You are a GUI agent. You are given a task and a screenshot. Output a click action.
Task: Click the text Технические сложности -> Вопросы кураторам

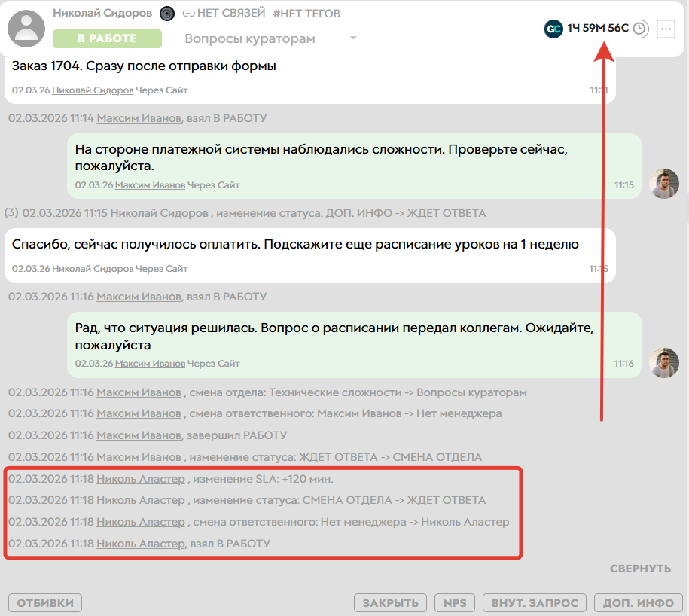coord(398,392)
